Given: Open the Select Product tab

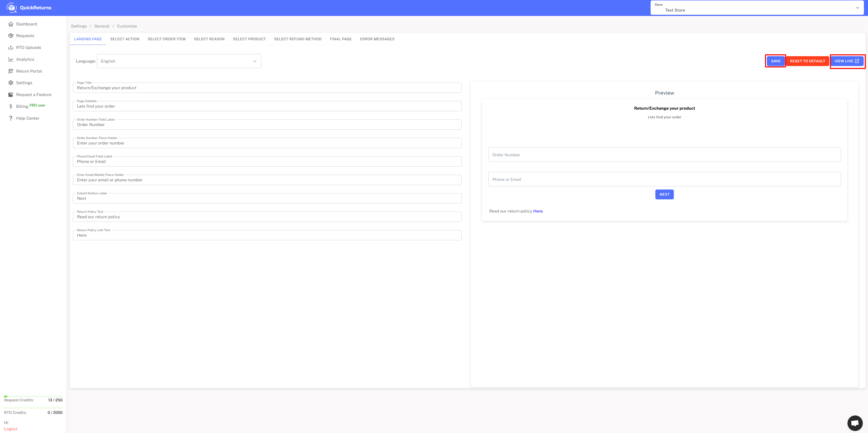Looking at the screenshot, I should pos(249,39).
